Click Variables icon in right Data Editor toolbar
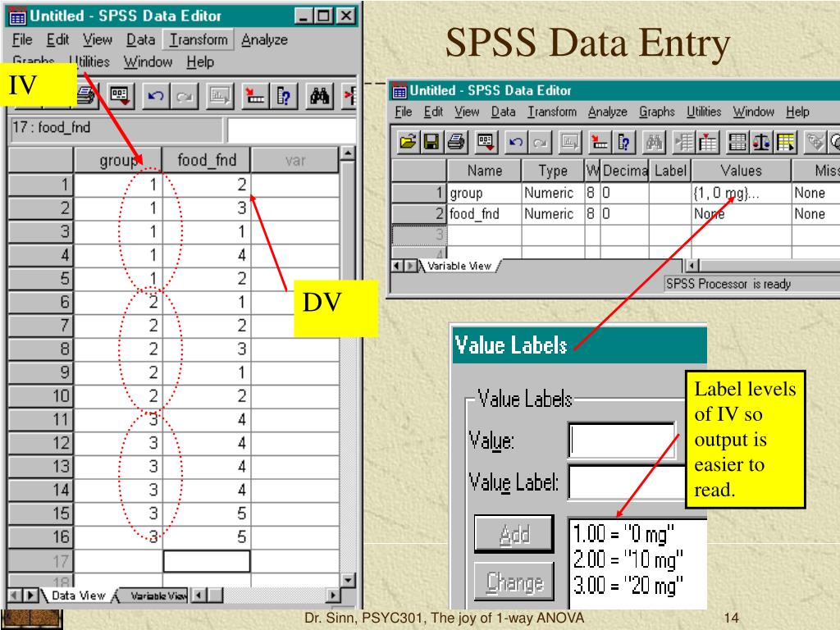Viewport: 840px width, 630px height. tap(623, 142)
